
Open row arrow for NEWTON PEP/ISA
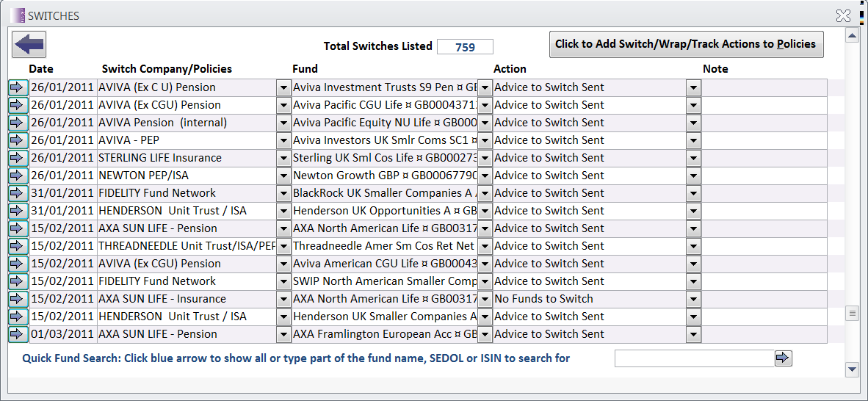pos(18,176)
